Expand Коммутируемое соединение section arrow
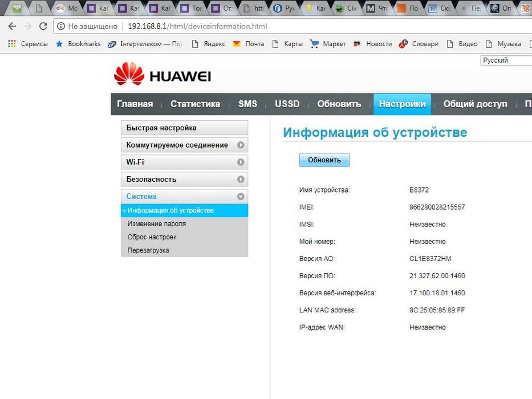 (241, 145)
